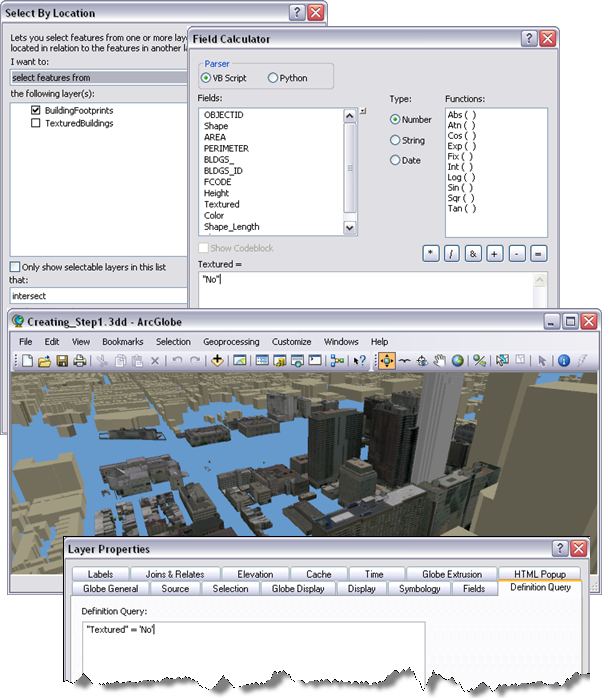The width and height of the screenshot is (602, 698).
Task: Click the Open folder icon in toolbar
Action: [x=44, y=360]
